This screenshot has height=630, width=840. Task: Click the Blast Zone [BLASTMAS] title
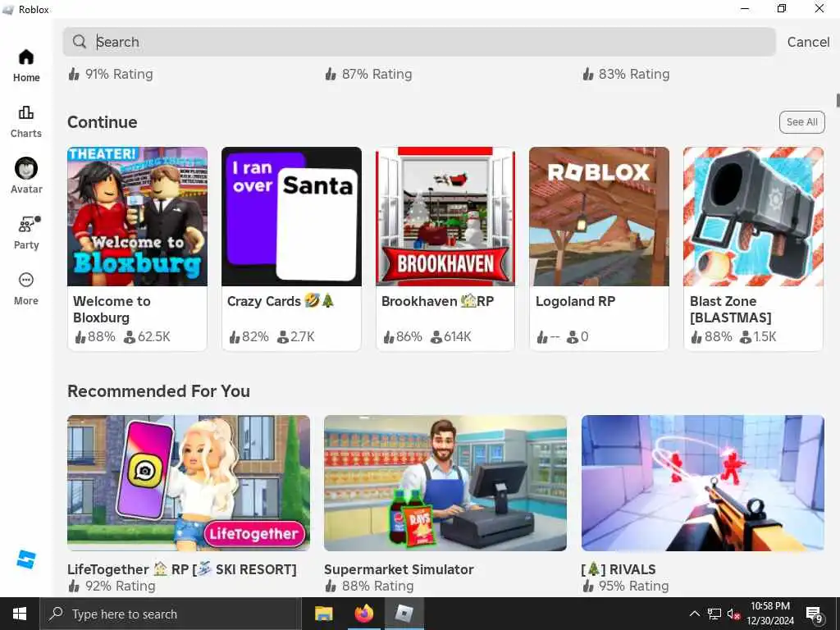pos(731,309)
